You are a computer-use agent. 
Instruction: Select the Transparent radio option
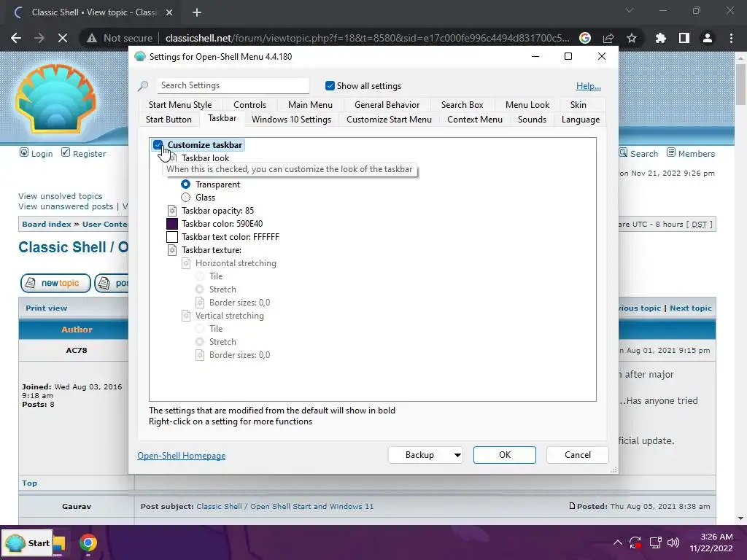click(x=186, y=184)
